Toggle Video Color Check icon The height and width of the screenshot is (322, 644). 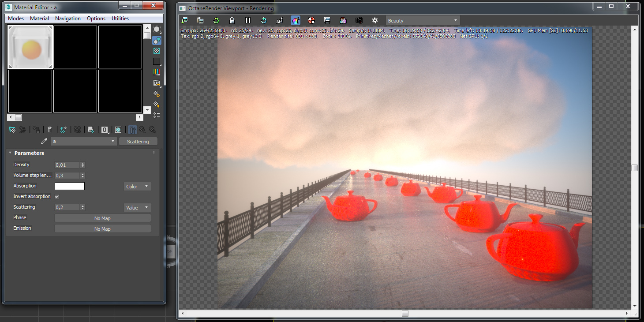157,72
